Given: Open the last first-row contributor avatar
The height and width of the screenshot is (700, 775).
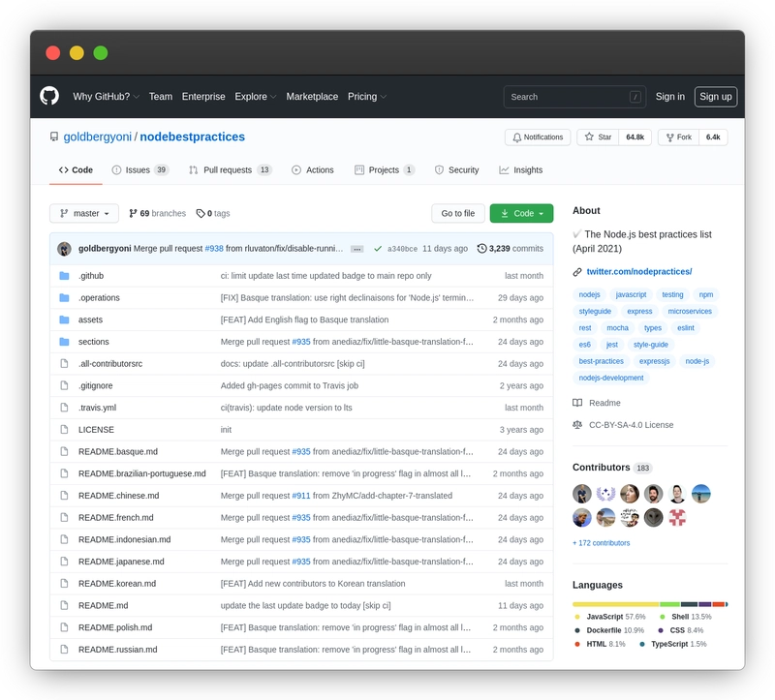Looking at the screenshot, I should 700,494.
